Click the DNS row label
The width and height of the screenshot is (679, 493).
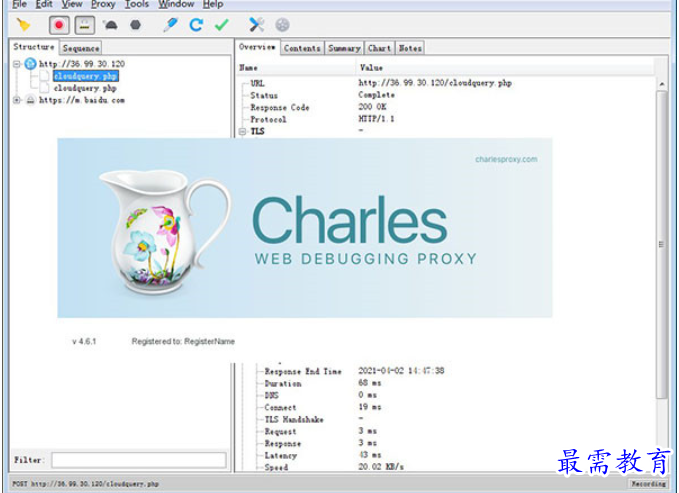(x=272, y=396)
